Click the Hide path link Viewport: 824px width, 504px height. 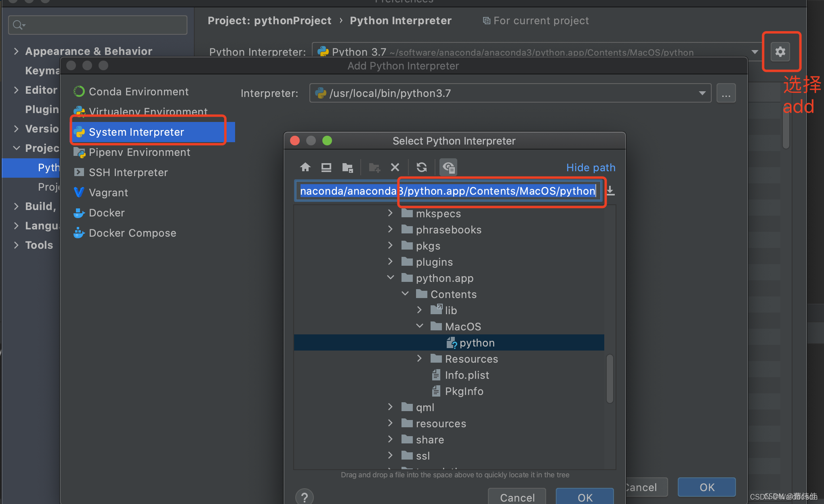click(x=591, y=168)
